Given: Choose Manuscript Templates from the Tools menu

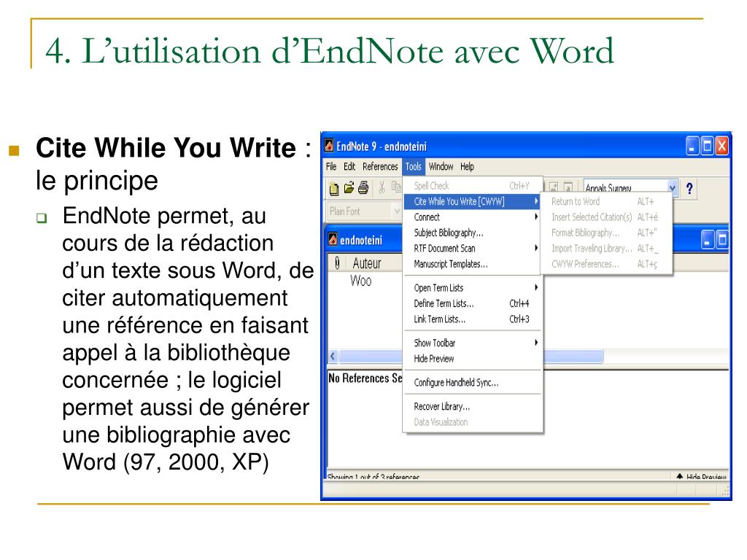Looking at the screenshot, I should click(471, 264).
